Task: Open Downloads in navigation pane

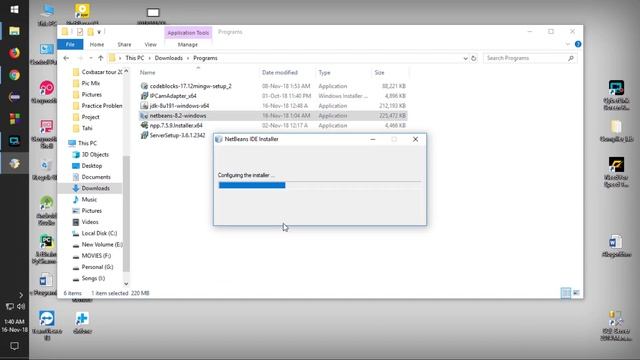Action: (x=95, y=188)
